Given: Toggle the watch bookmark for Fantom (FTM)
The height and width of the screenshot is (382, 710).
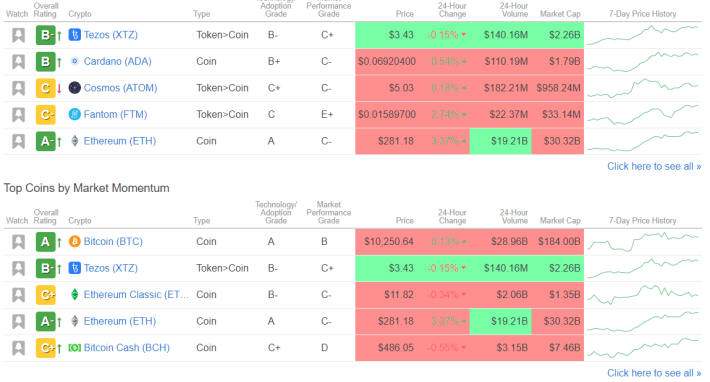Looking at the screenshot, I should [18, 115].
